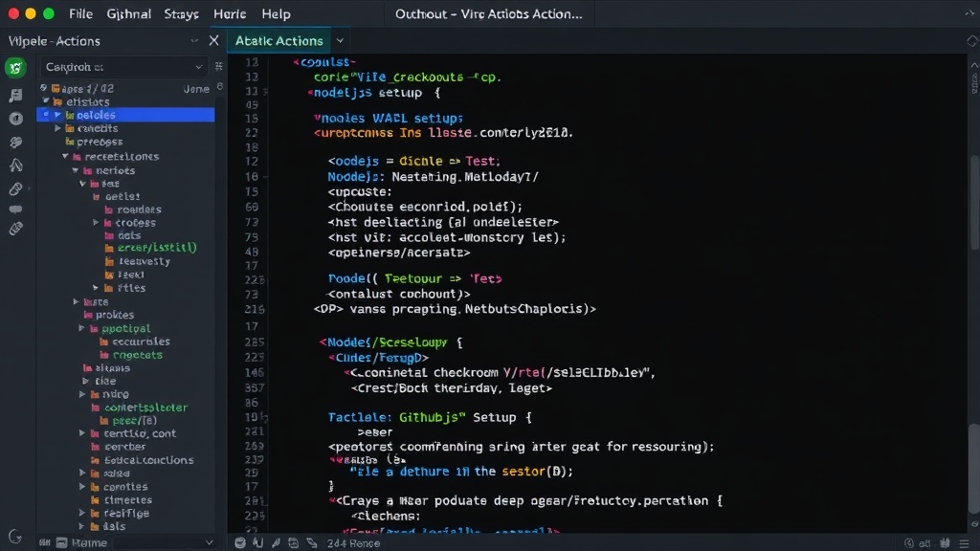Select the green erzer/tsstit() item
The height and width of the screenshot is (551, 980).
point(157,248)
